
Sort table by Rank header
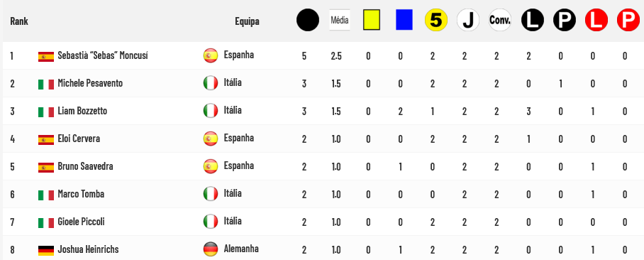[x=19, y=21]
